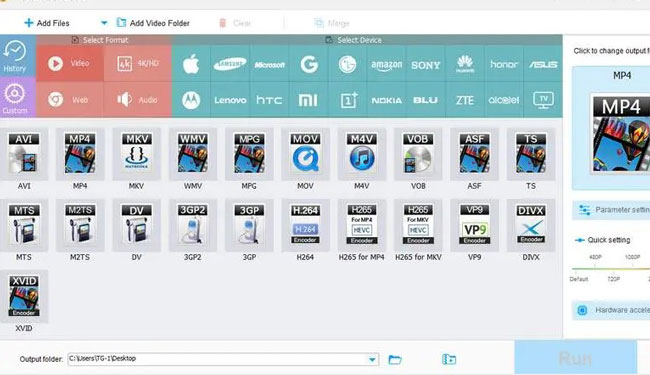Open the Samsung device presets
The height and width of the screenshot is (375, 650).
tap(230, 64)
